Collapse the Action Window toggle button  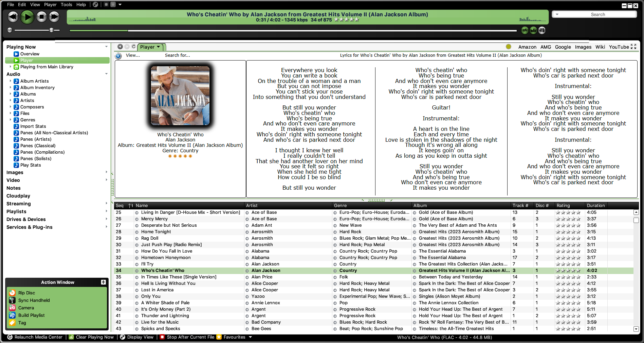(103, 282)
